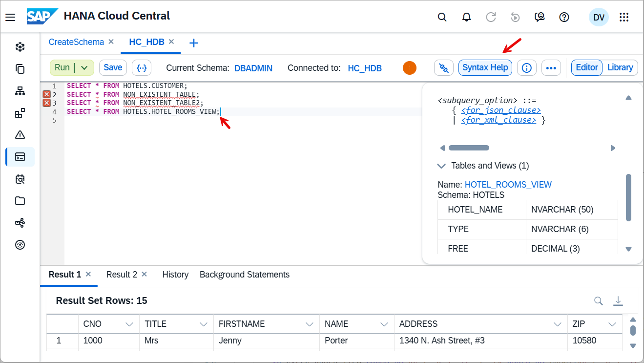Place cursor on line 5 of editor
Image resolution: width=644 pixels, height=363 pixels.
(244, 120)
